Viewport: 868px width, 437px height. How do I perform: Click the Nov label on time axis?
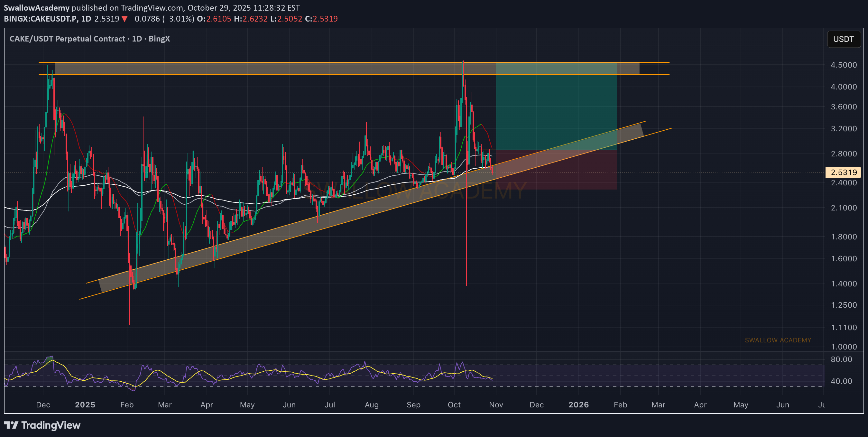coord(496,404)
